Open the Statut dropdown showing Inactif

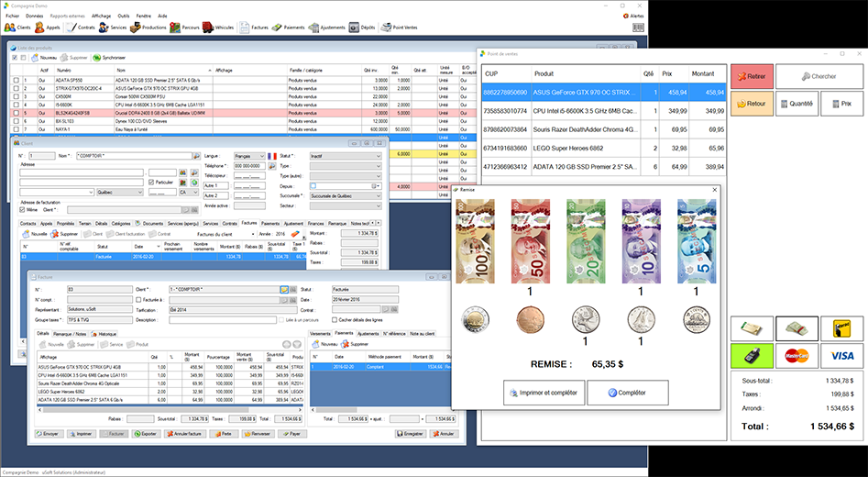[x=346, y=156]
